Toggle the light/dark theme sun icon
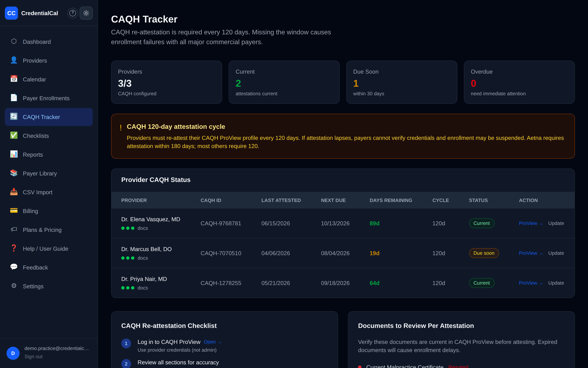 tap(86, 13)
